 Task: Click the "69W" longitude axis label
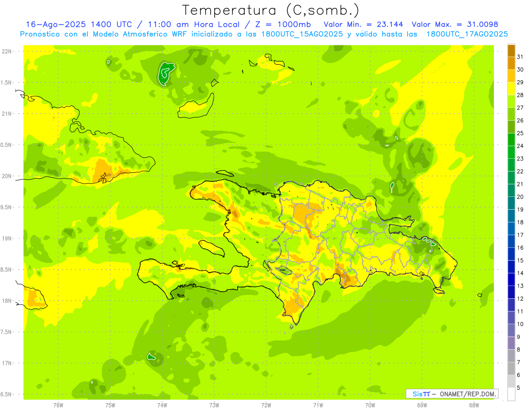(422, 405)
